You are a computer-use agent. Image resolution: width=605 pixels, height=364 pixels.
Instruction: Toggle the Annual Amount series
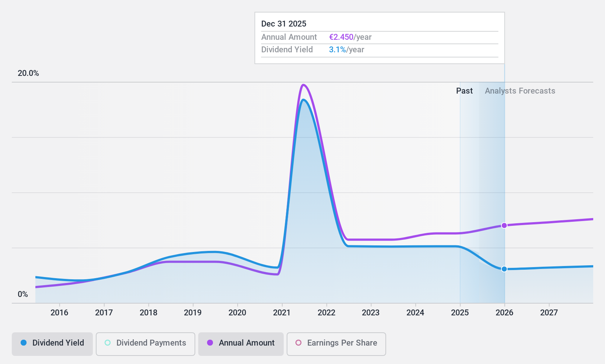(241, 344)
